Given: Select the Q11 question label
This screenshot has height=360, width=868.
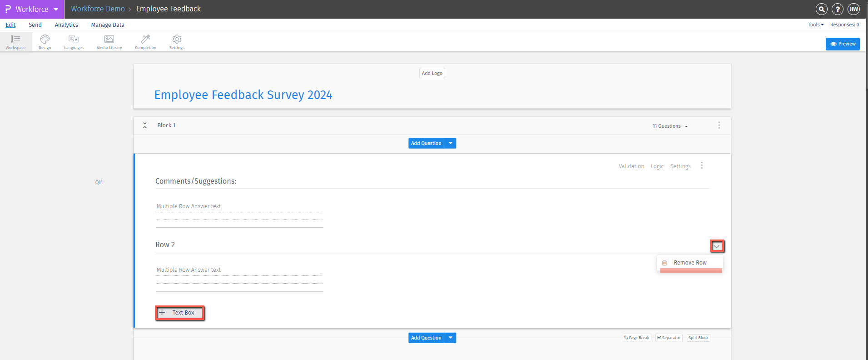Looking at the screenshot, I should 99,182.
